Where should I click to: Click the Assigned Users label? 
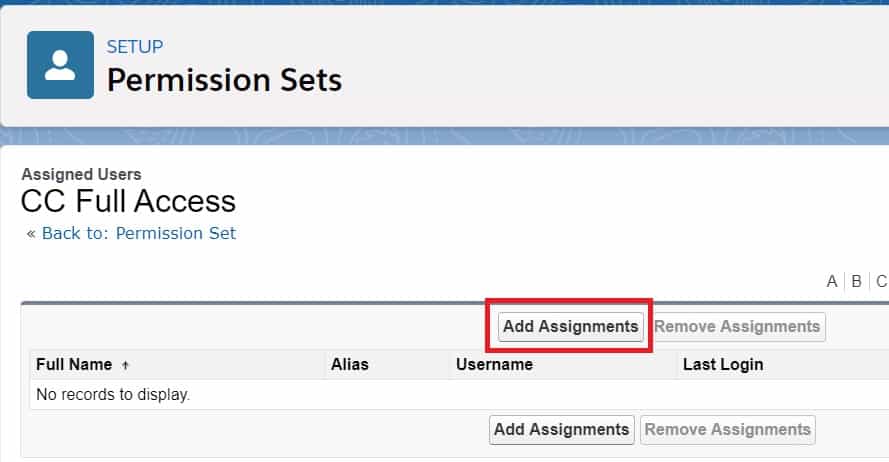click(81, 174)
